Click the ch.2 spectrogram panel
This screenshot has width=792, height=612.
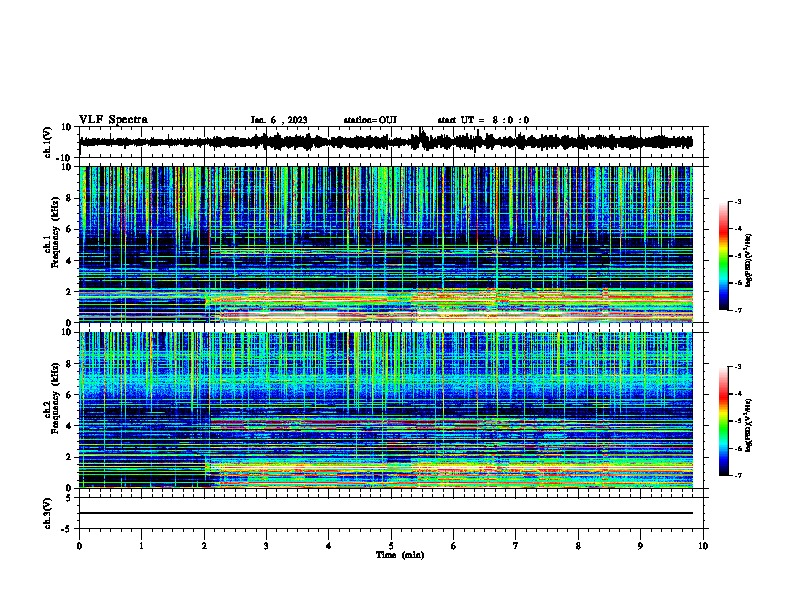[386, 410]
